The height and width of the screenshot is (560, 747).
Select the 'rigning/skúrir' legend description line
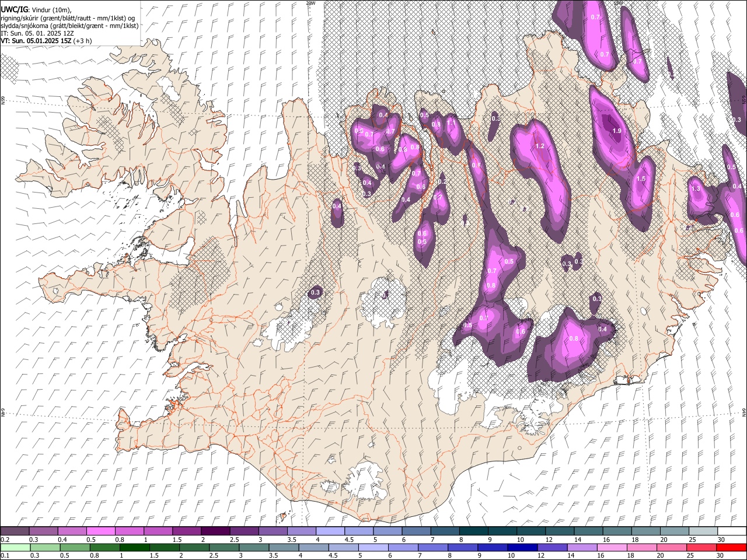[68, 18]
